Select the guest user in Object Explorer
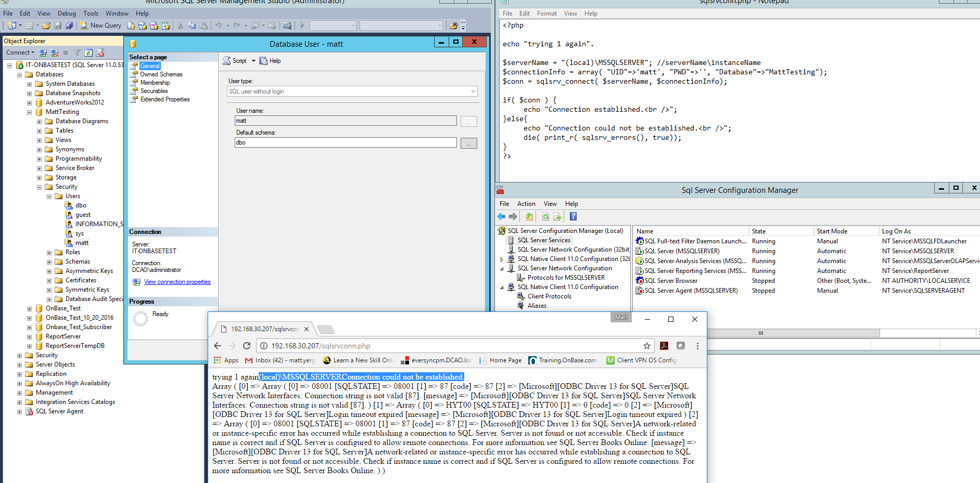The width and height of the screenshot is (980, 483). point(83,215)
